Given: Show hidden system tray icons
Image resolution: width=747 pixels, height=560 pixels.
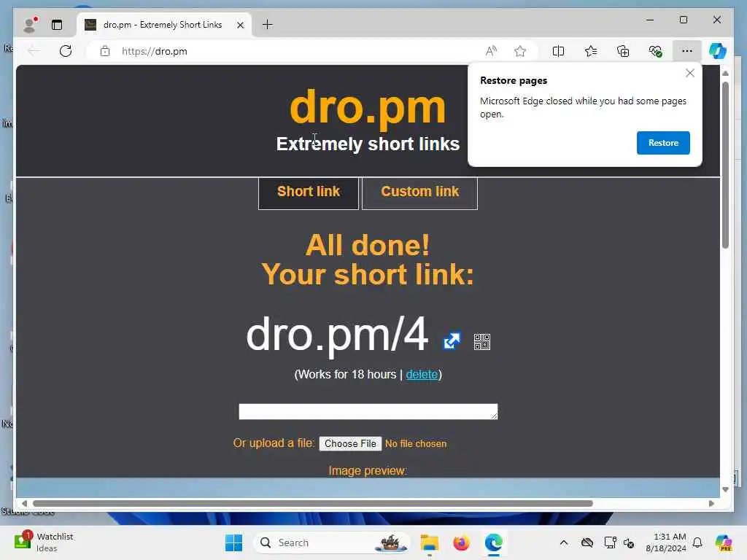Looking at the screenshot, I should coord(564,542).
